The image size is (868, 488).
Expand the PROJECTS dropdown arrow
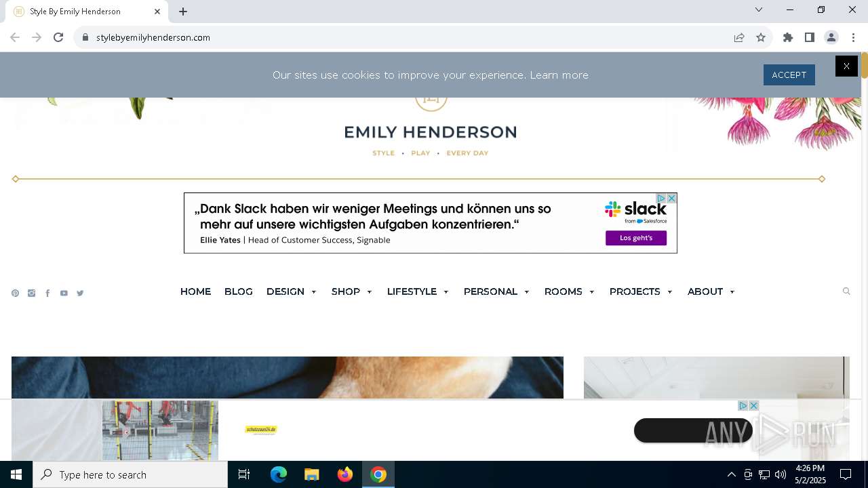pyautogui.click(x=670, y=292)
